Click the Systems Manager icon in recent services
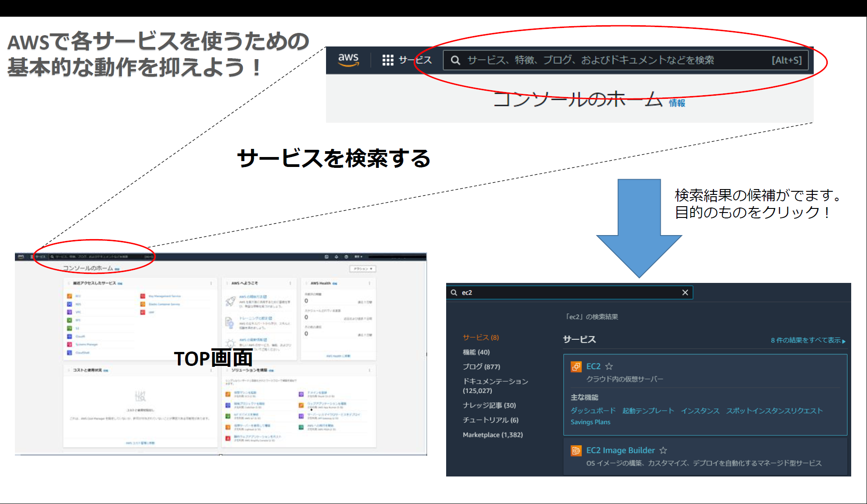Viewport: 867px width, 504px height. (x=70, y=345)
